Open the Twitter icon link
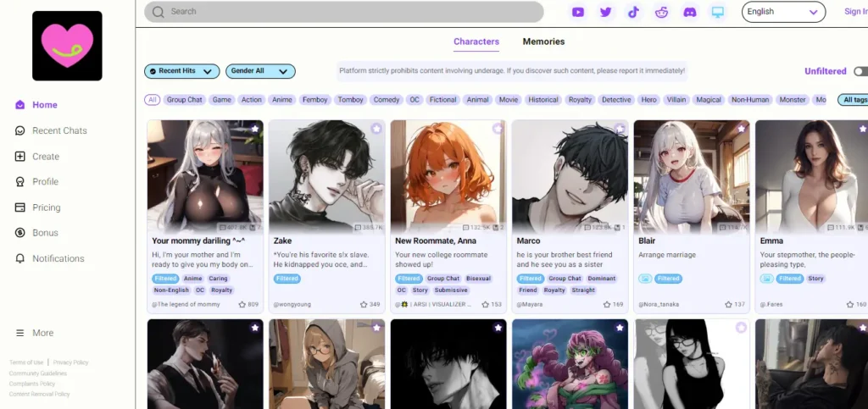 605,12
